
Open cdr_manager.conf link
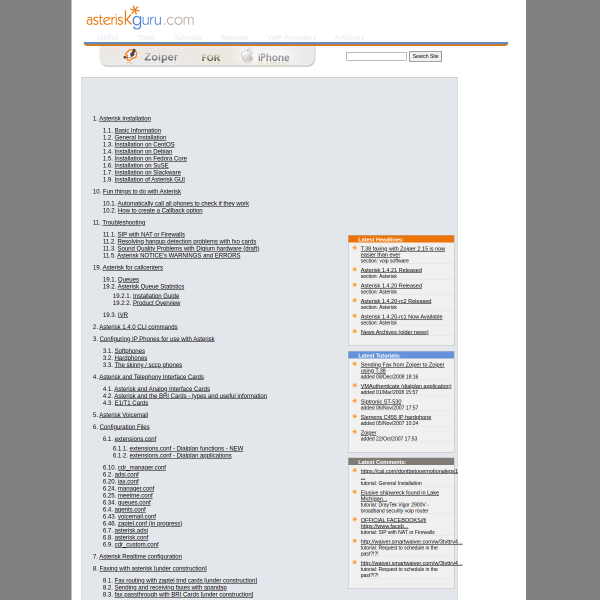pos(142,468)
